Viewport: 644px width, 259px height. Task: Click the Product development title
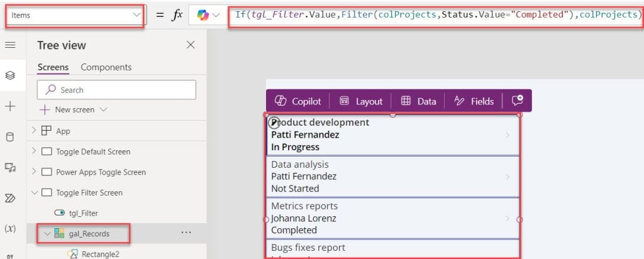point(320,123)
